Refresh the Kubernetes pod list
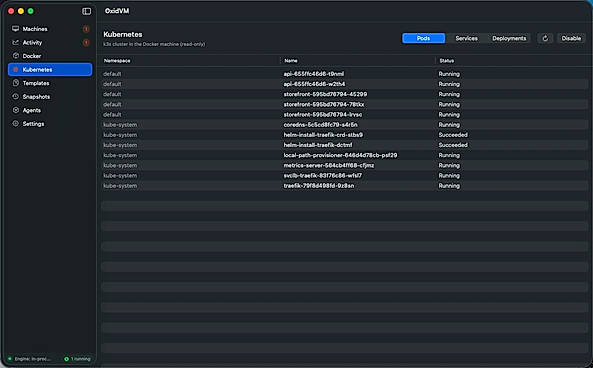The image size is (593, 368). pyautogui.click(x=545, y=38)
